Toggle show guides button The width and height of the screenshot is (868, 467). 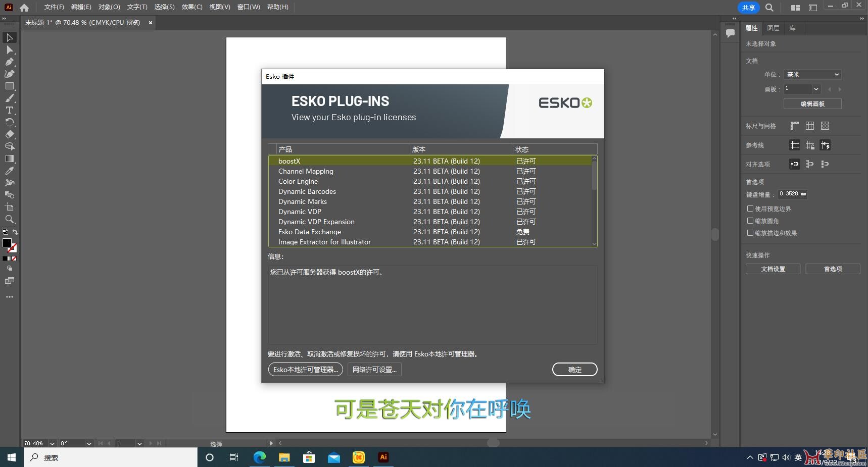tap(795, 145)
